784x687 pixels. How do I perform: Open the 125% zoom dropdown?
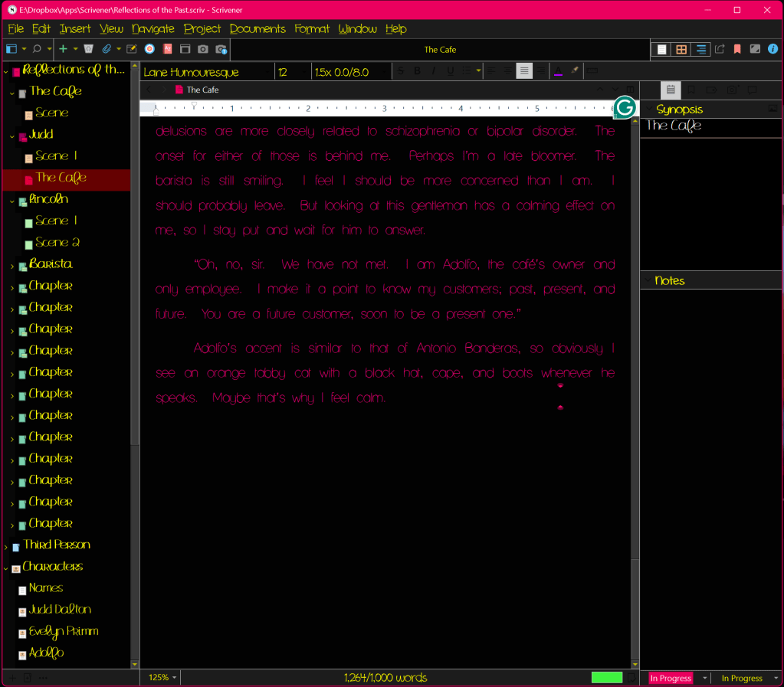click(162, 678)
